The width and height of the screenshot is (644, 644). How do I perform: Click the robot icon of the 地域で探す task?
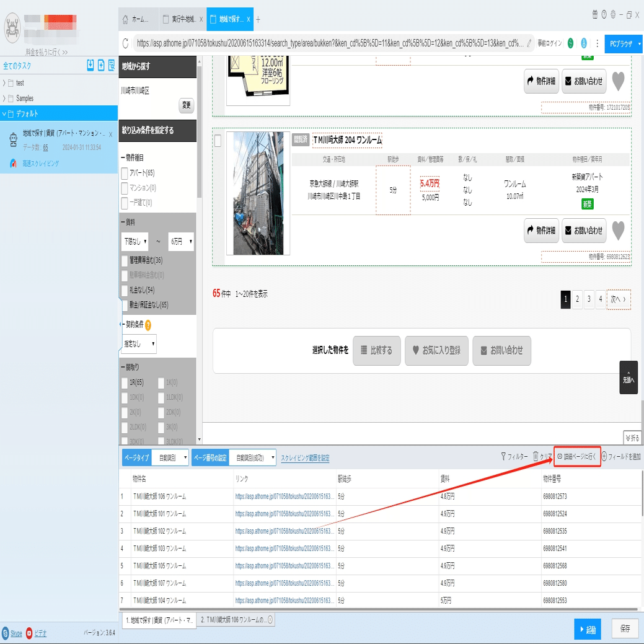click(14, 139)
